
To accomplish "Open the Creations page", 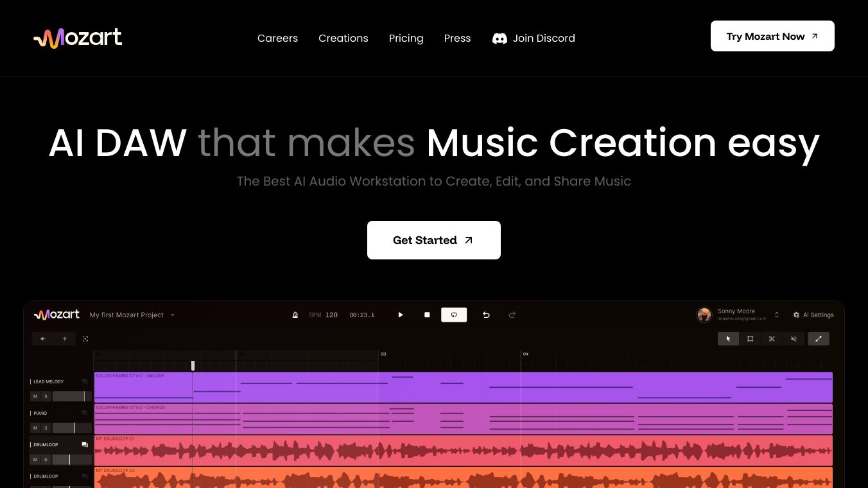I will tap(343, 38).
